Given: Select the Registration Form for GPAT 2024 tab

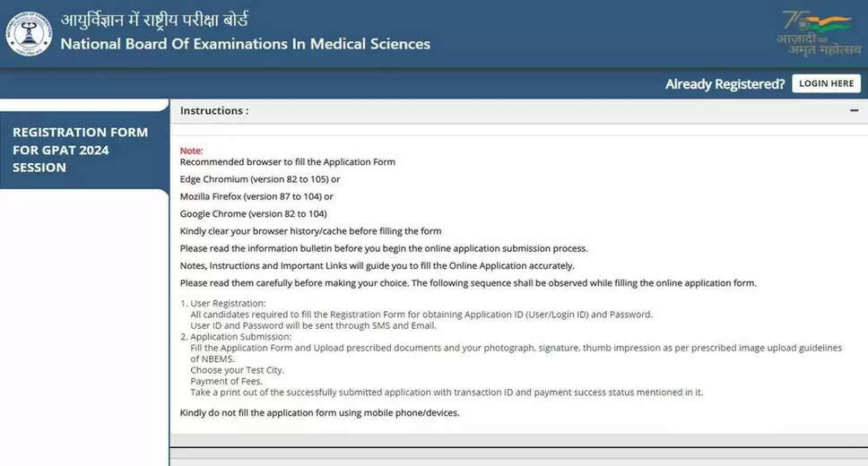Looking at the screenshot, I should pos(84,150).
